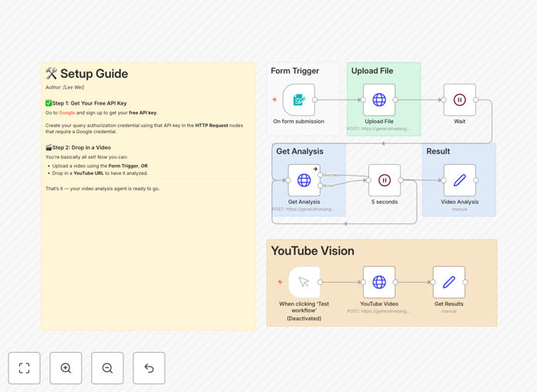Select the deactivated manual trigger node
Image resolution: width=537 pixels, height=392 pixels.
[x=304, y=282]
